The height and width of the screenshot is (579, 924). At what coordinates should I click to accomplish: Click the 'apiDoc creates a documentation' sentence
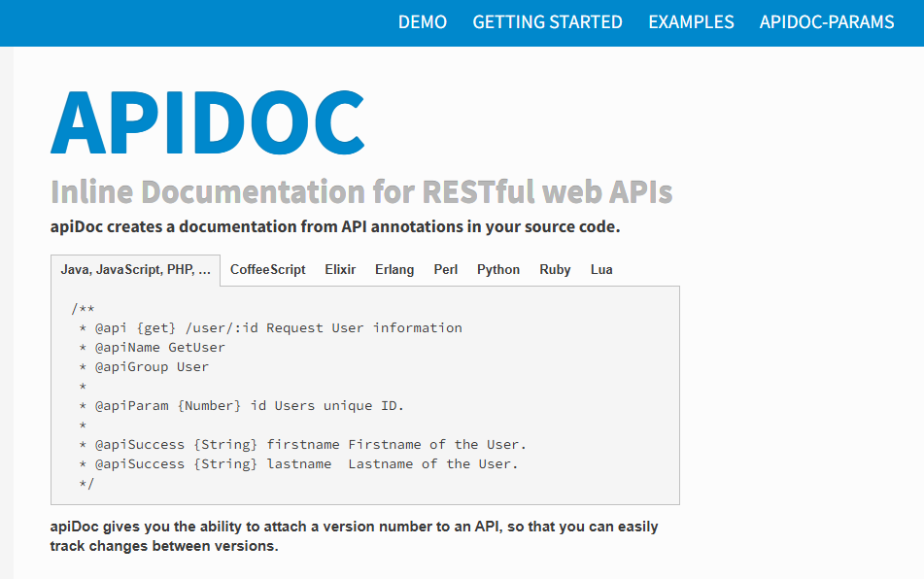click(335, 226)
